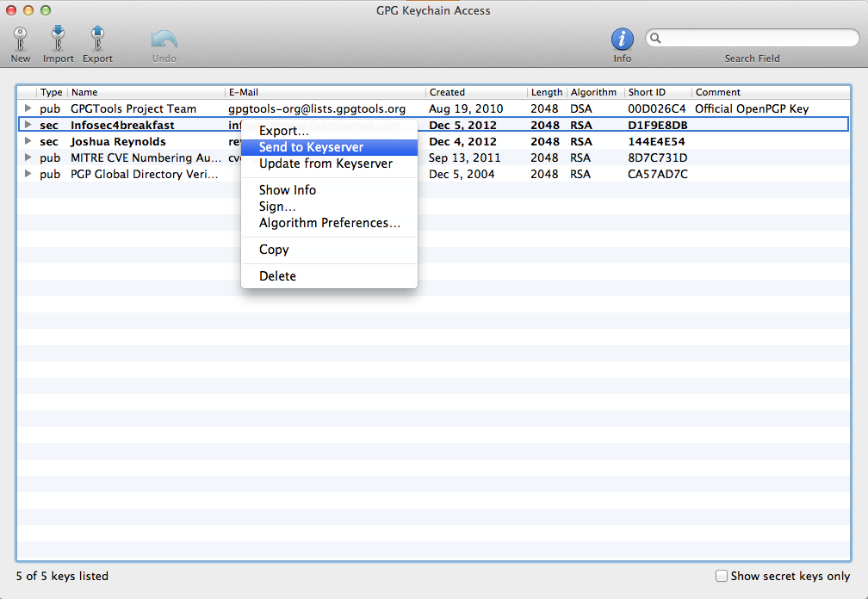Screen dimensions: 868x599
Task: Expand the PGP Global Directory key
Action: click(28, 174)
